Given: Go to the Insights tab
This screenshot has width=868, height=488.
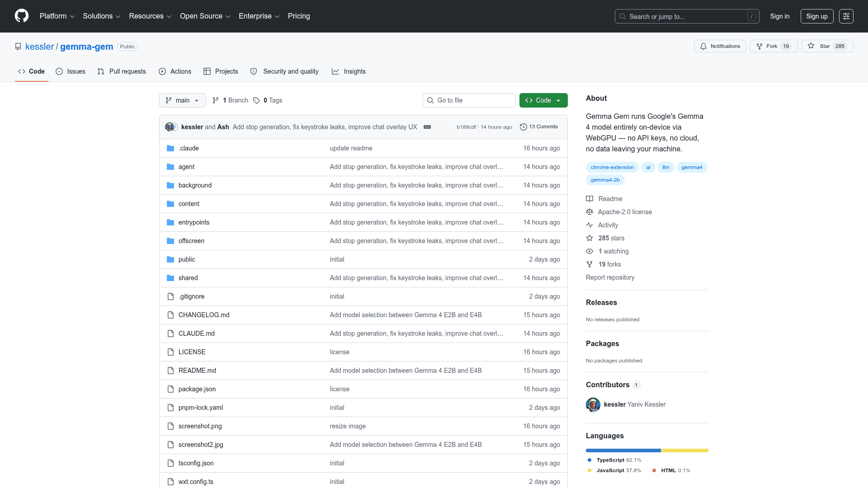Looking at the screenshot, I should pos(349,71).
